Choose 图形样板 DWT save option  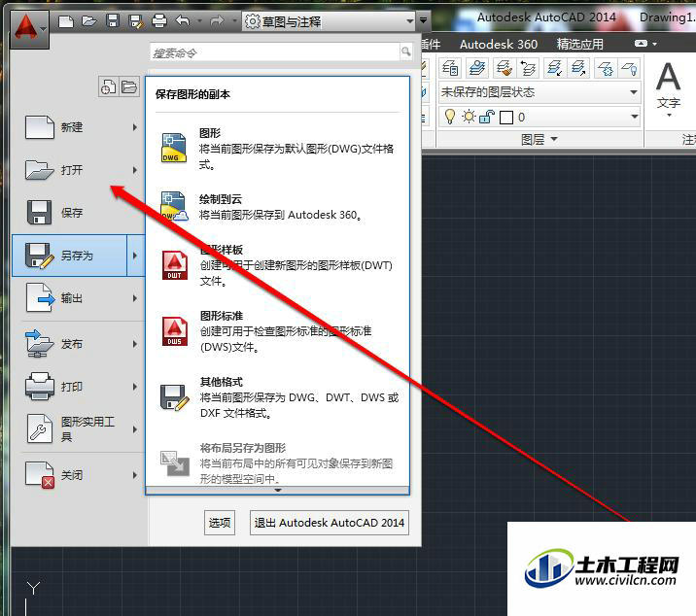click(277, 265)
